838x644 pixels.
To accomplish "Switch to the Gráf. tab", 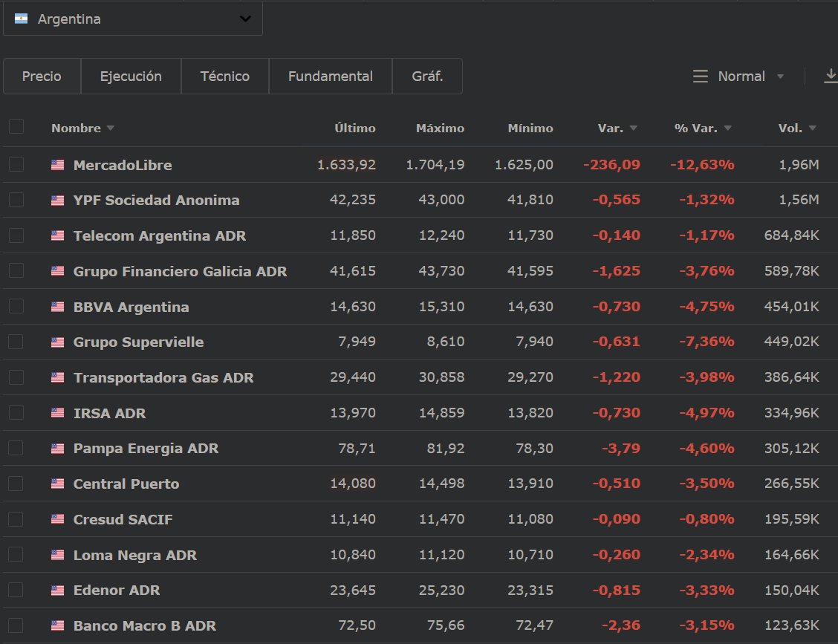I will [428, 77].
